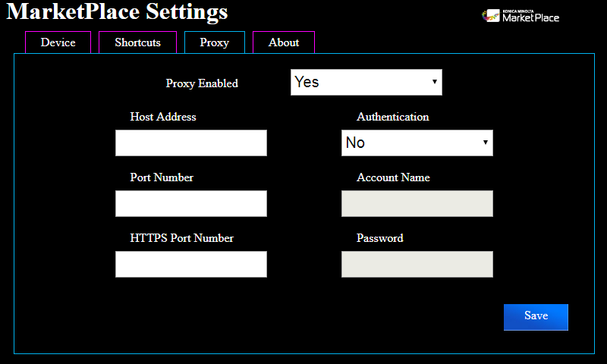Click the Host Address label

(x=163, y=117)
